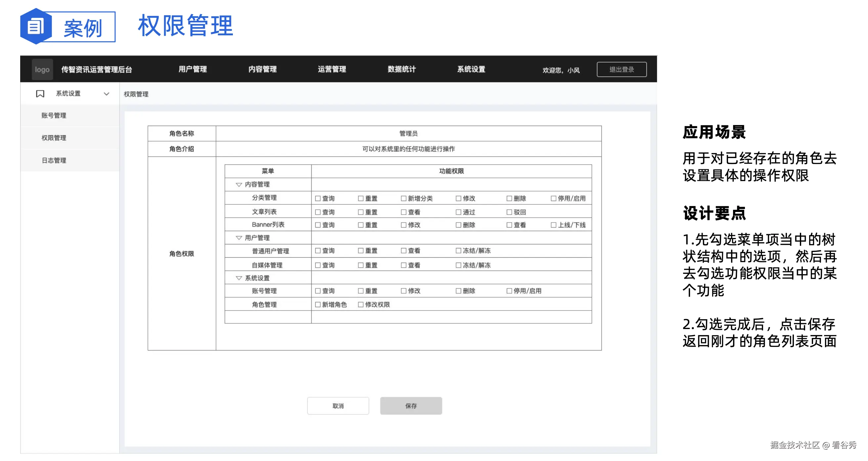Click the bookmark icon beside 系统设置 in sidebar

40,94
